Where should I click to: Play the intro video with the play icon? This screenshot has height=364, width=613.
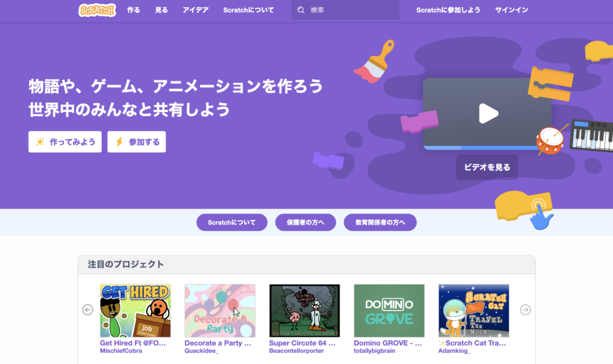488,113
